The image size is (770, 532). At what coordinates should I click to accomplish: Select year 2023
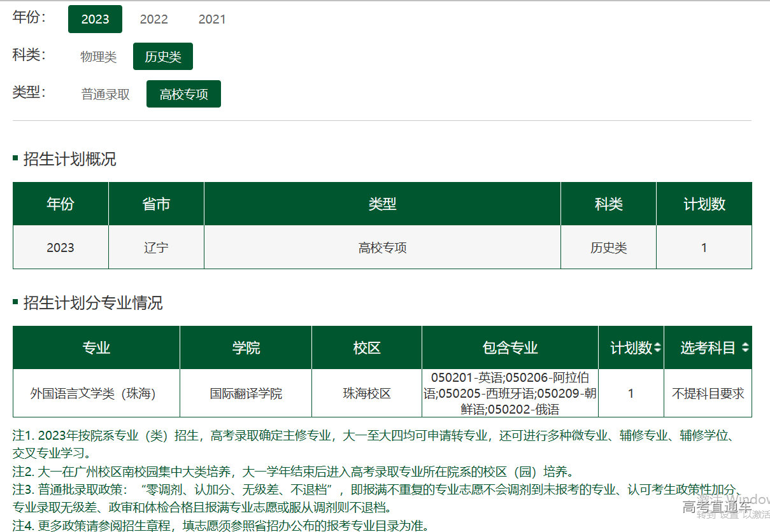coord(95,19)
